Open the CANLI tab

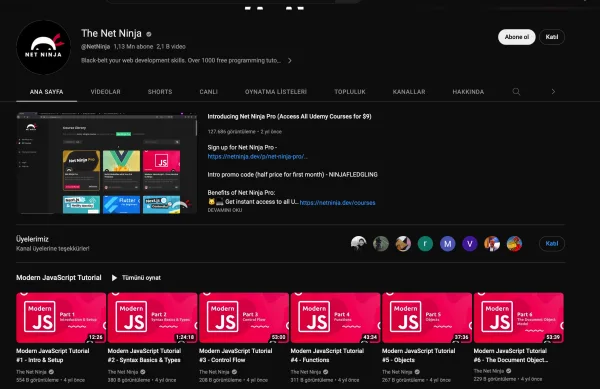click(209, 92)
